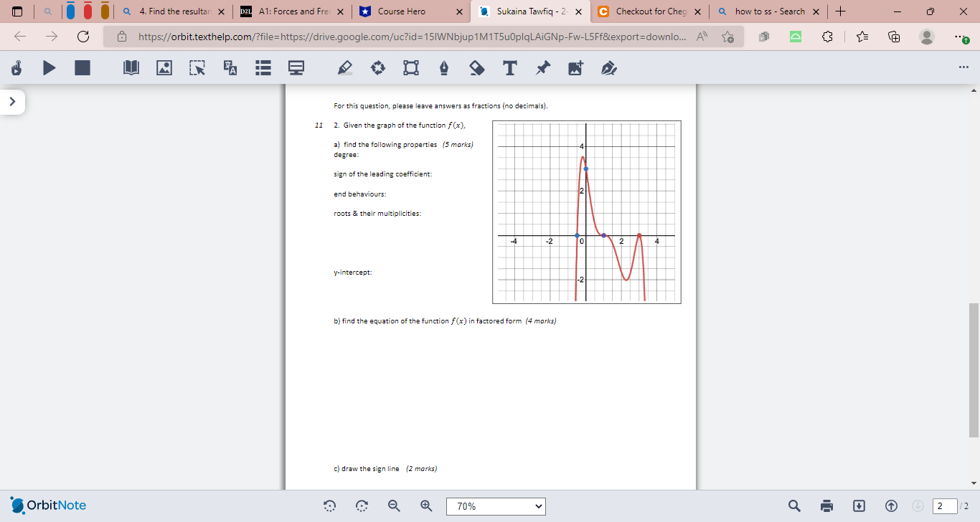
Task: Open the screen mask monitor tool
Action: coord(296,68)
